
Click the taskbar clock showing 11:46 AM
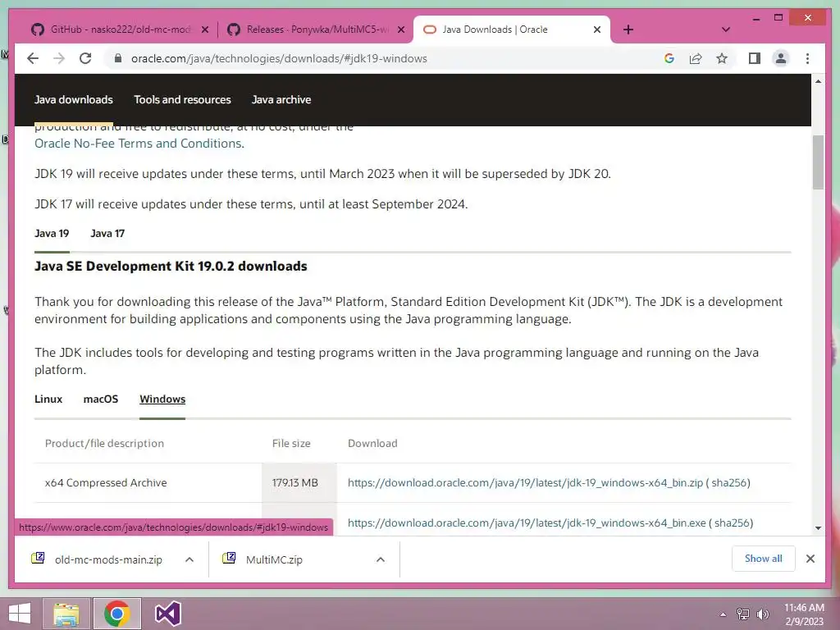(804, 614)
